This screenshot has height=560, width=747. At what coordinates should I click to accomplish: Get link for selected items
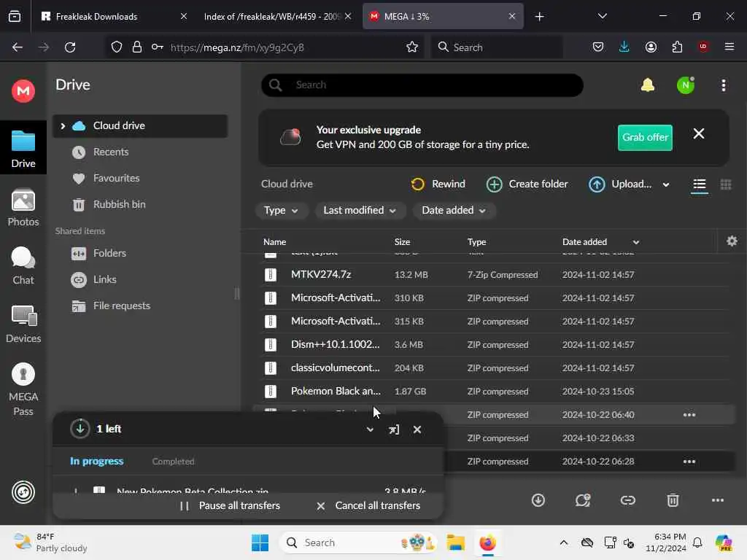pyautogui.click(x=628, y=500)
